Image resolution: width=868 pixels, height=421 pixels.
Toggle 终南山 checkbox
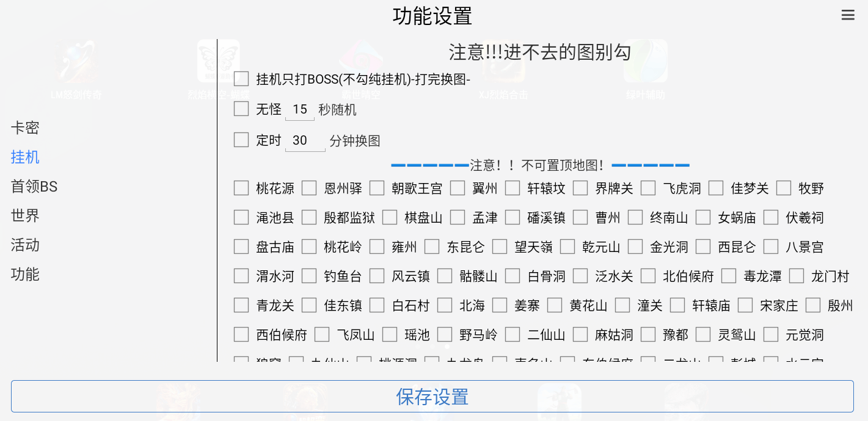pos(635,217)
